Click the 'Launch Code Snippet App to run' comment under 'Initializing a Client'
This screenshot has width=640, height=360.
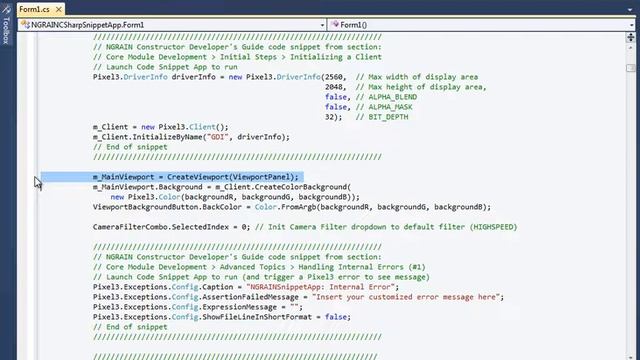(165, 67)
